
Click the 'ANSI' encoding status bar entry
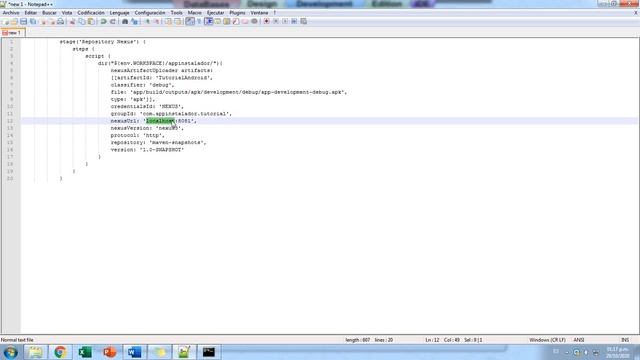coord(579,340)
